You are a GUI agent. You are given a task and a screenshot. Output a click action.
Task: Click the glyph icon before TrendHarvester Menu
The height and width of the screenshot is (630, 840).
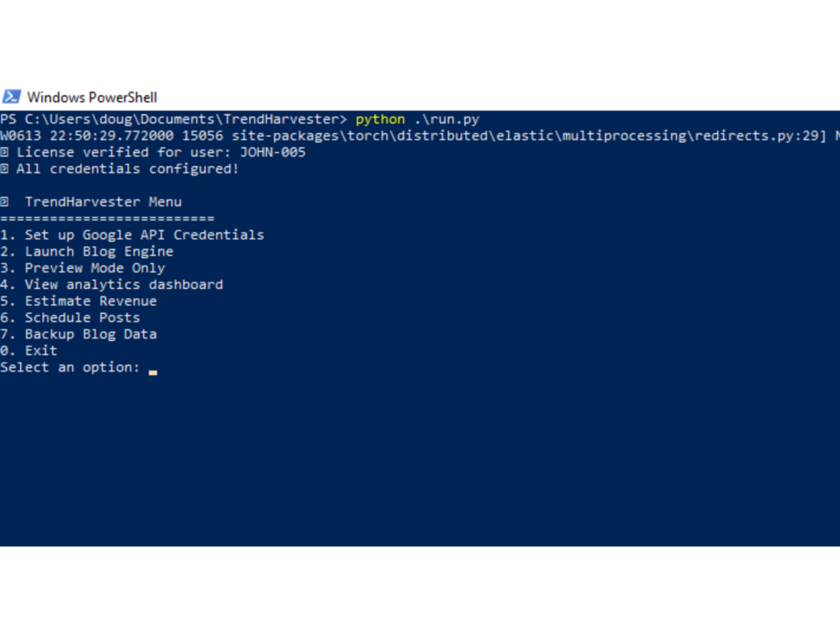coord(4,202)
